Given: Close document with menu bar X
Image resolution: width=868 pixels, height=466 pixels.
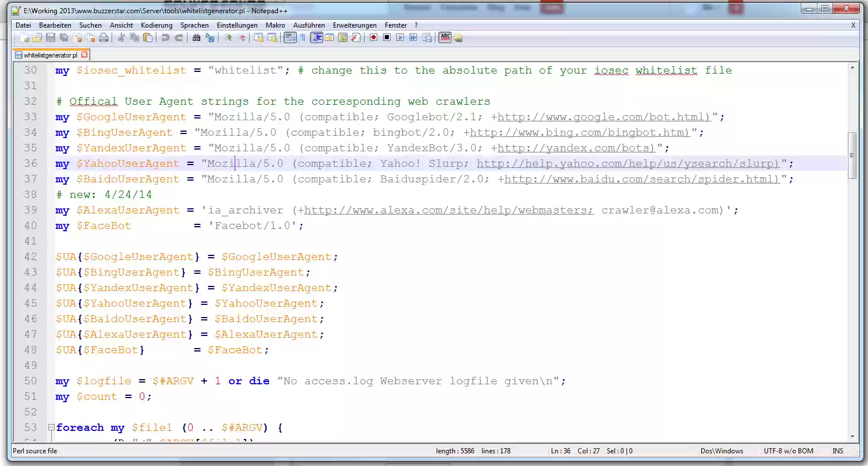Looking at the screenshot, I should coord(853,25).
